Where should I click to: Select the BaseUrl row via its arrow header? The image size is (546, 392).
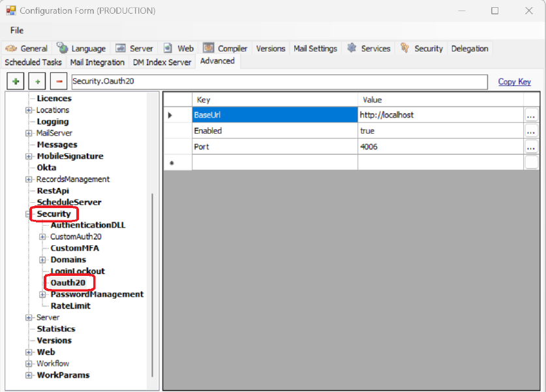(x=171, y=115)
